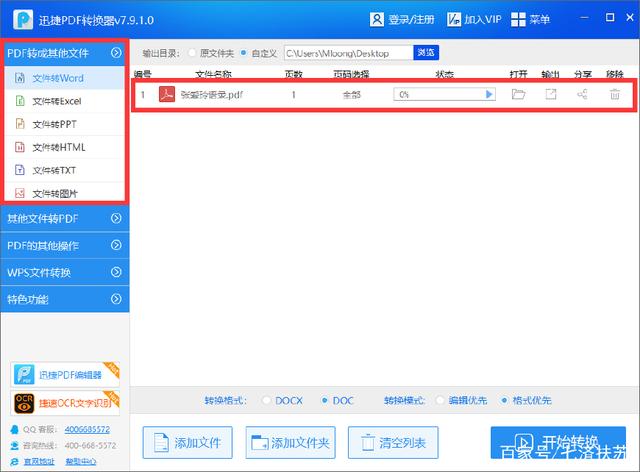Image resolution: width=640 pixels, height=472 pixels.
Task: Select DOC conversion format
Action: (x=324, y=401)
